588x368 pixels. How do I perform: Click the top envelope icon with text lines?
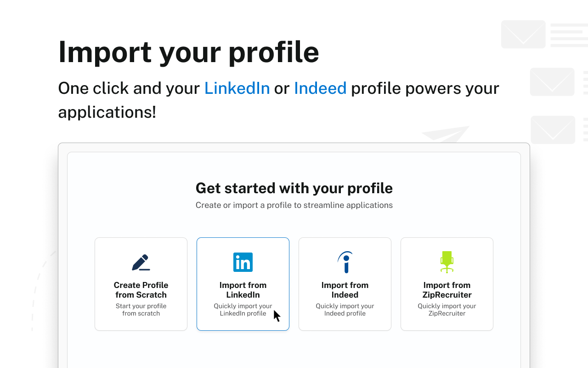click(523, 34)
